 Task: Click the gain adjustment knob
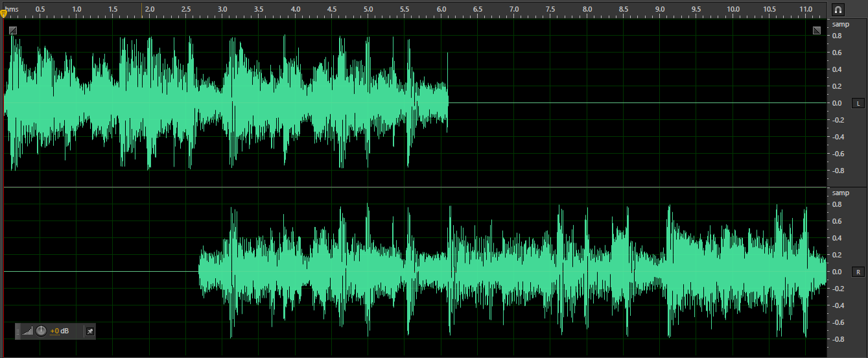[x=41, y=331]
